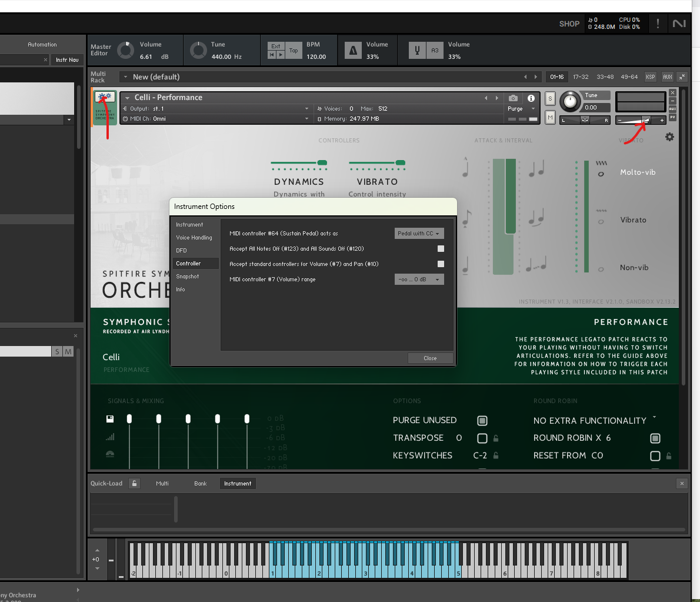Click the metronome icon
The image size is (700, 602).
[353, 51]
